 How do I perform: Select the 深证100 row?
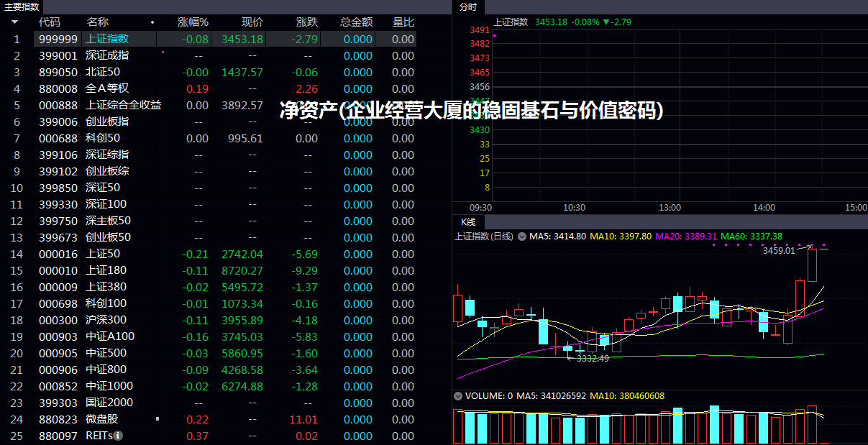click(x=209, y=204)
